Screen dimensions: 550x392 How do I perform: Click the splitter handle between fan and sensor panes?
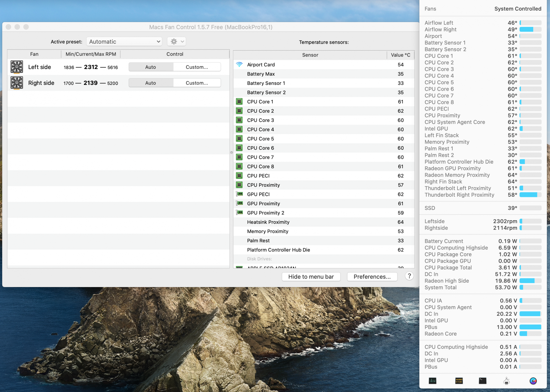231,152
